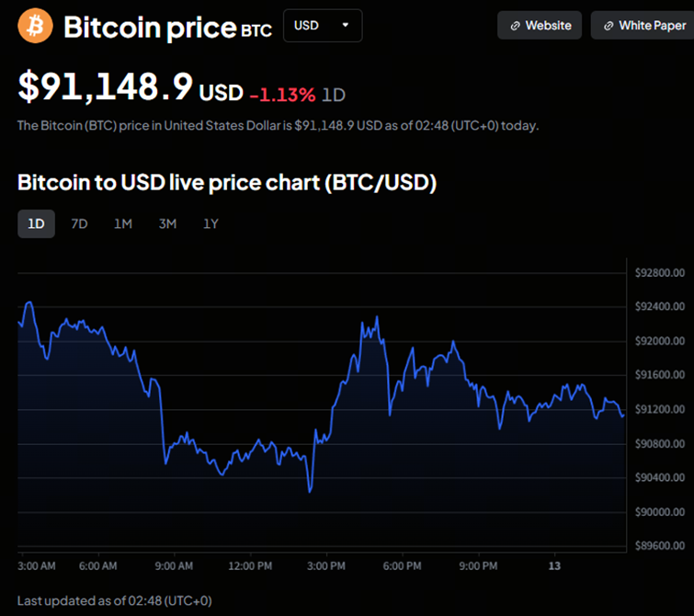Click the orange Bitcoin logo icon
Viewport: 694px width, 616px height.
coord(36,26)
